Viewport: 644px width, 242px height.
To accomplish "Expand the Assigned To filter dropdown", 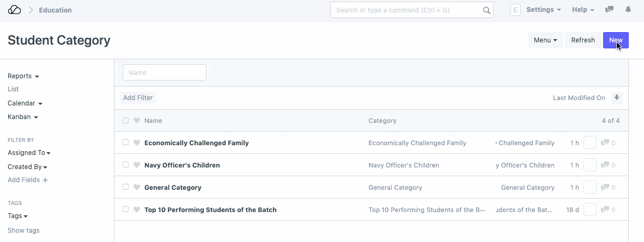I will (29, 153).
